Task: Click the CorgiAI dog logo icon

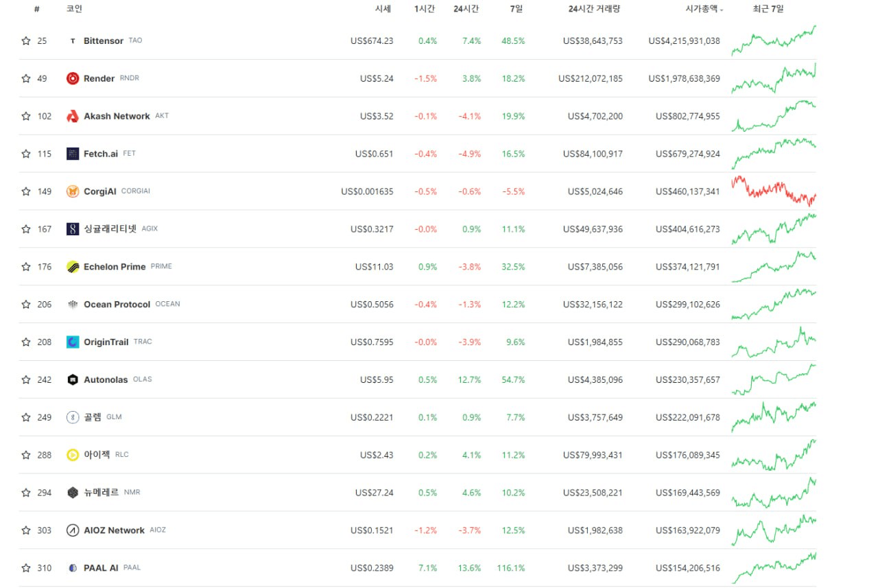Action: click(x=73, y=191)
